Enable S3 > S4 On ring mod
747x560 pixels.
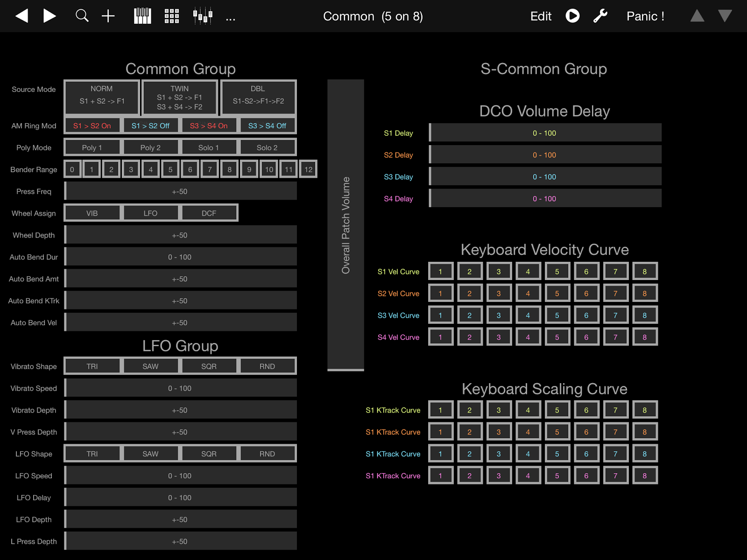[209, 126]
